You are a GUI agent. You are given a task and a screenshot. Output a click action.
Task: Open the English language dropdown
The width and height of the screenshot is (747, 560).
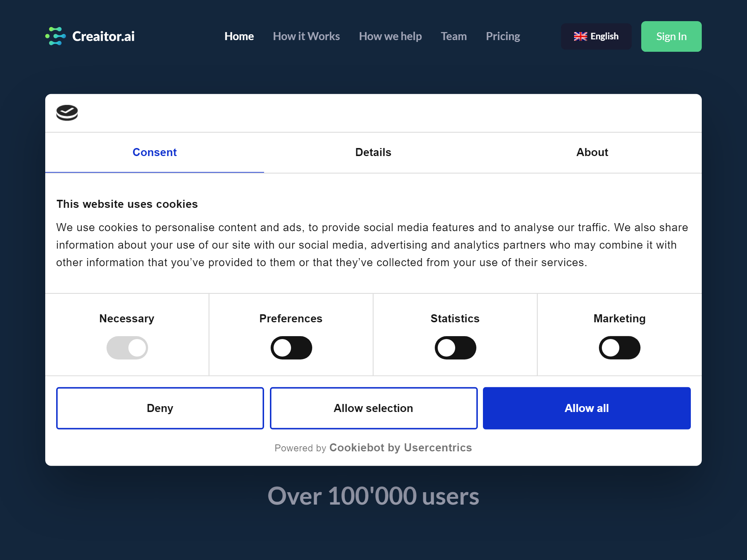pyautogui.click(x=596, y=36)
